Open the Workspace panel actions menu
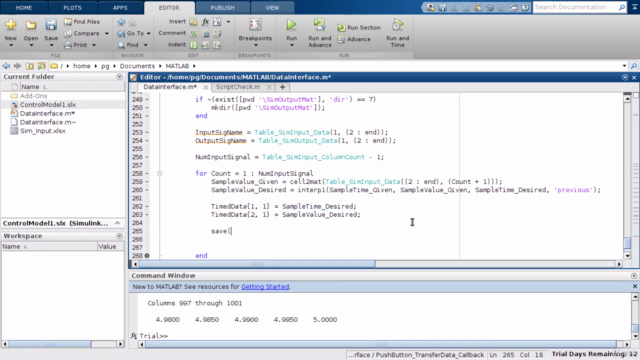The width and height of the screenshot is (640, 360). pyautogui.click(x=119, y=236)
